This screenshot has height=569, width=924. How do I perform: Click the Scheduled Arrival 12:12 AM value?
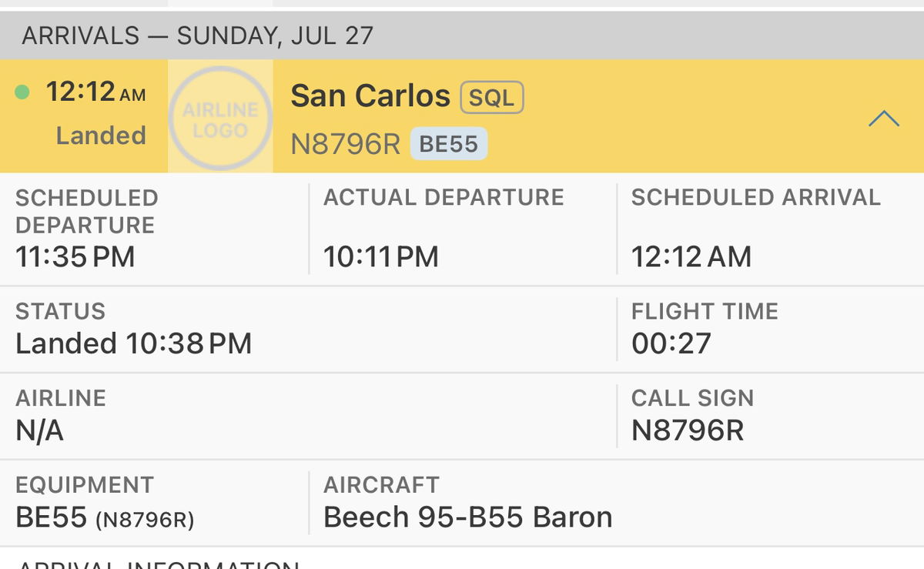[691, 256]
